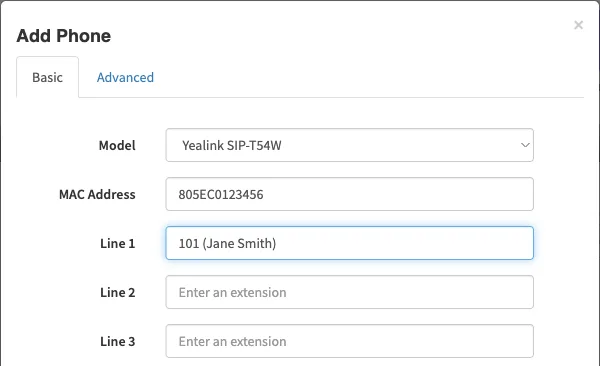Screen dimensions: 600x366
Task: Click the MAC Address label
Action: pos(97,194)
